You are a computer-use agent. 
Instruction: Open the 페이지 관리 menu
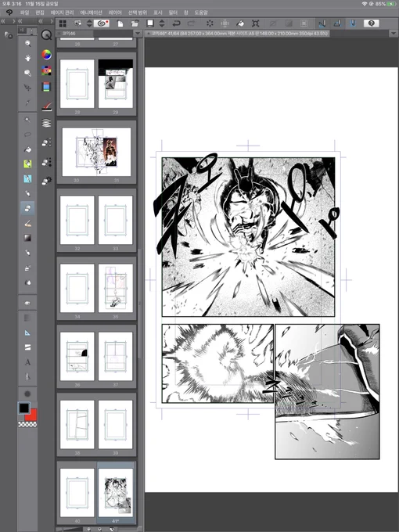[x=62, y=13]
